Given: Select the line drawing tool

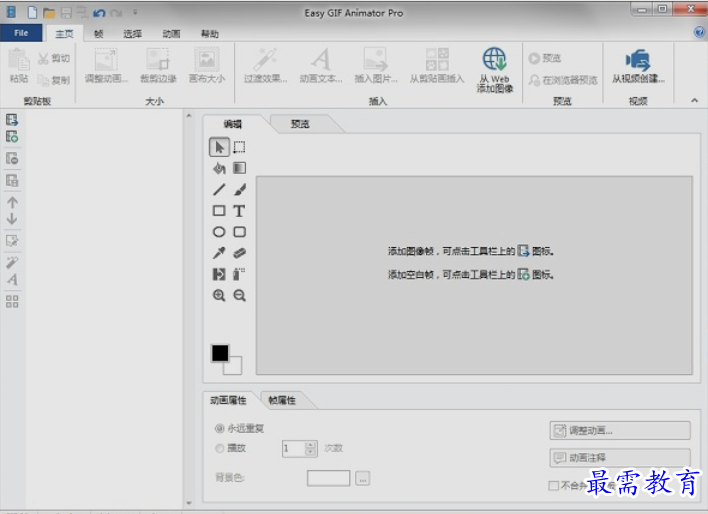Looking at the screenshot, I should point(219,190).
